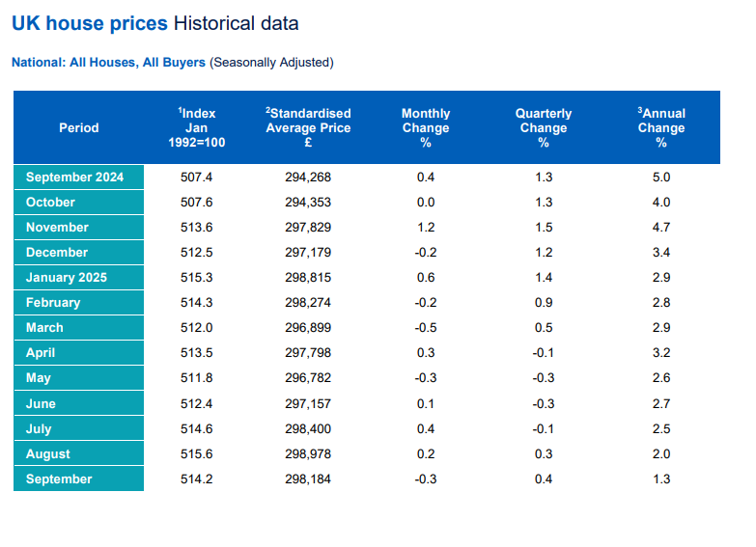The image size is (756, 547).
Task: Click the 'November' period row label
Action: point(57,228)
